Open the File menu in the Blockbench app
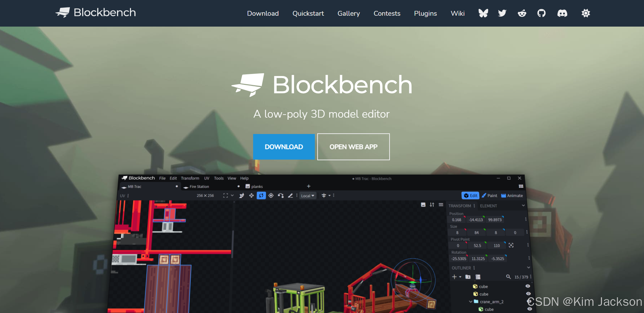This screenshot has width=644, height=313. [x=162, y=178]
